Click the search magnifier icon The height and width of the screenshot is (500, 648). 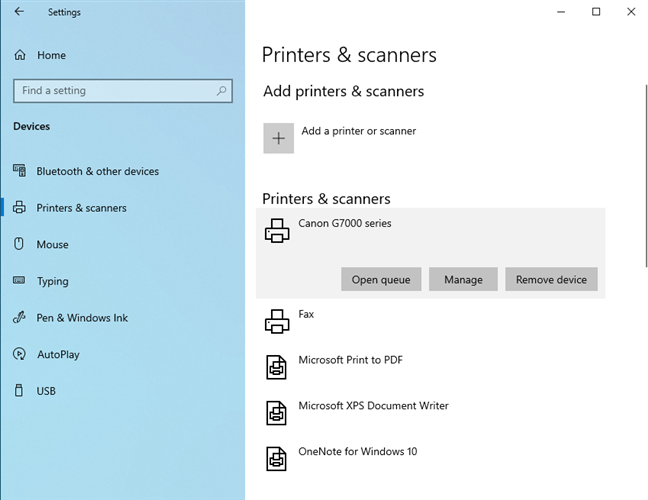[x=222, y=90]
